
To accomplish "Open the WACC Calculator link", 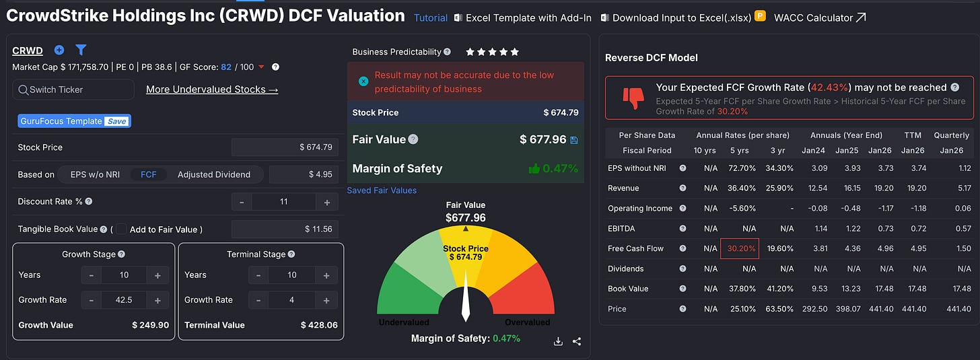I will 820,18.
